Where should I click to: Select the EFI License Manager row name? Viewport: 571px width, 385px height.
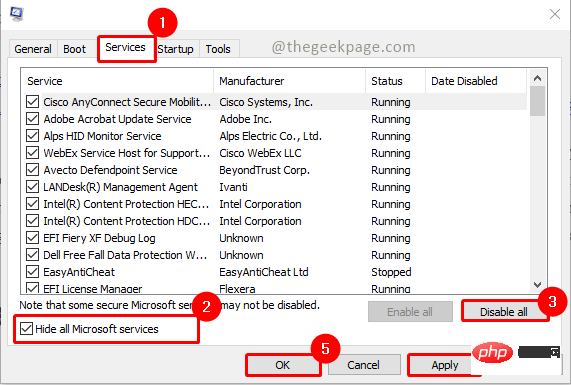click(x=92, y=289)
